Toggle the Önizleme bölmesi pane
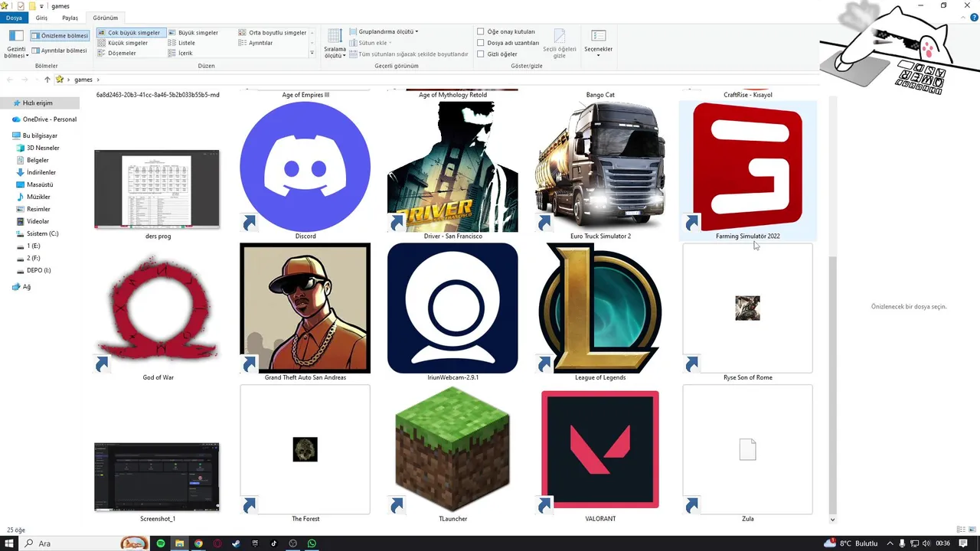980x551 pixels. click(x=60, y=36)
